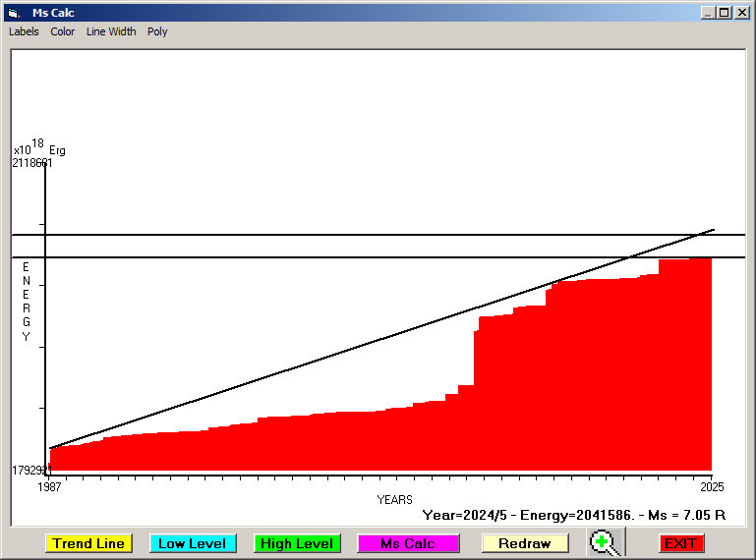Click the 1987 start year axis label
This screenshot has height=560, width=756.
pyautogui.click(x=49, y=486)
